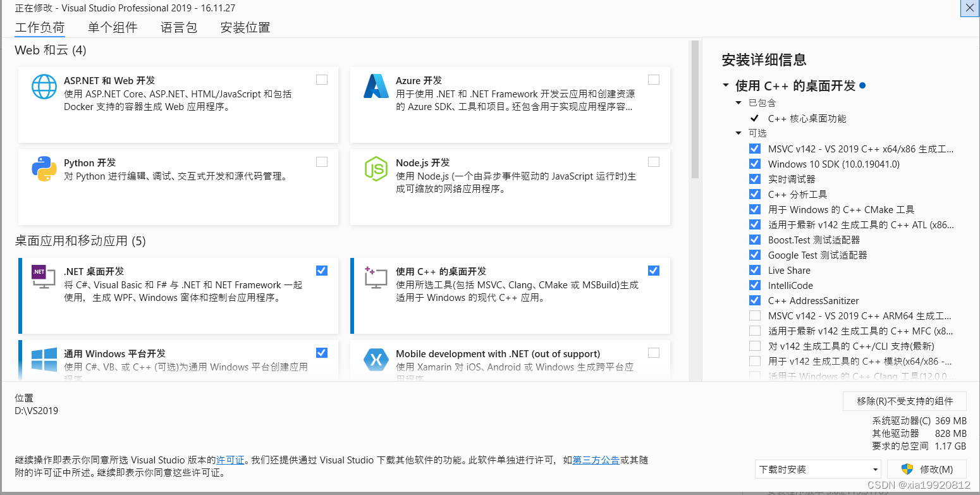Toggle the 实时调试器 component checkbox

(755, 179)
